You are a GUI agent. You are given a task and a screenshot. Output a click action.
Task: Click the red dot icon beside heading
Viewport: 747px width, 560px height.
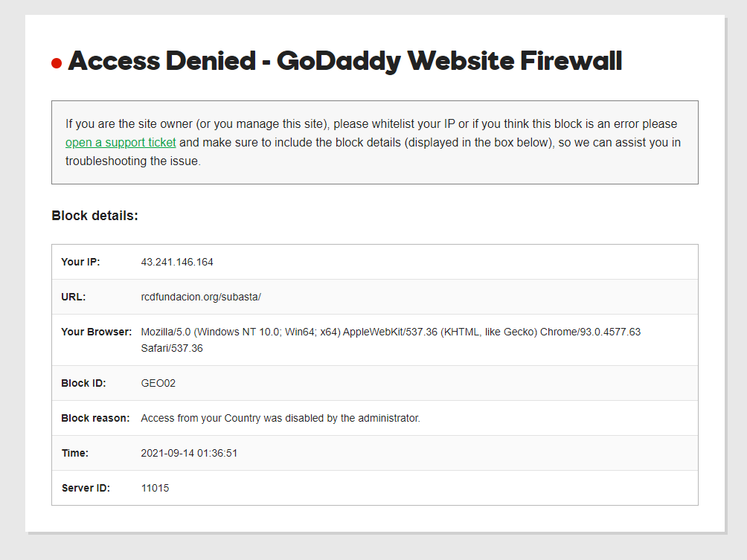coord(57,63)
